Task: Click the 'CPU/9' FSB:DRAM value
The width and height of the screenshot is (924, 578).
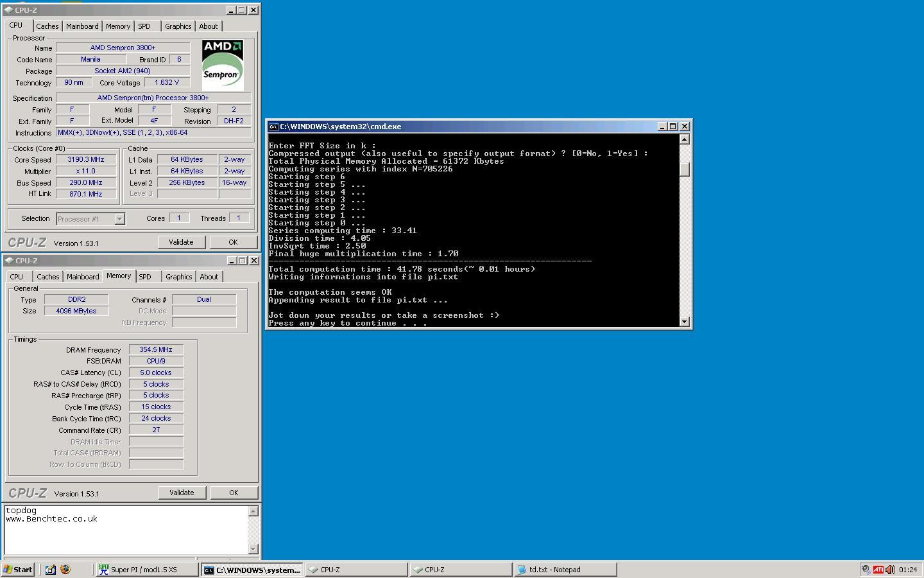Action: point(156,361)
